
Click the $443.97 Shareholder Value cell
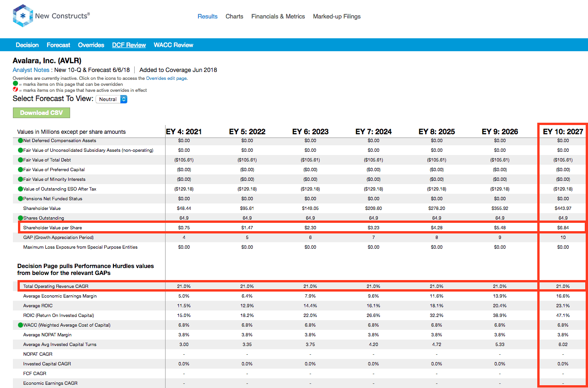pos(563,208)
